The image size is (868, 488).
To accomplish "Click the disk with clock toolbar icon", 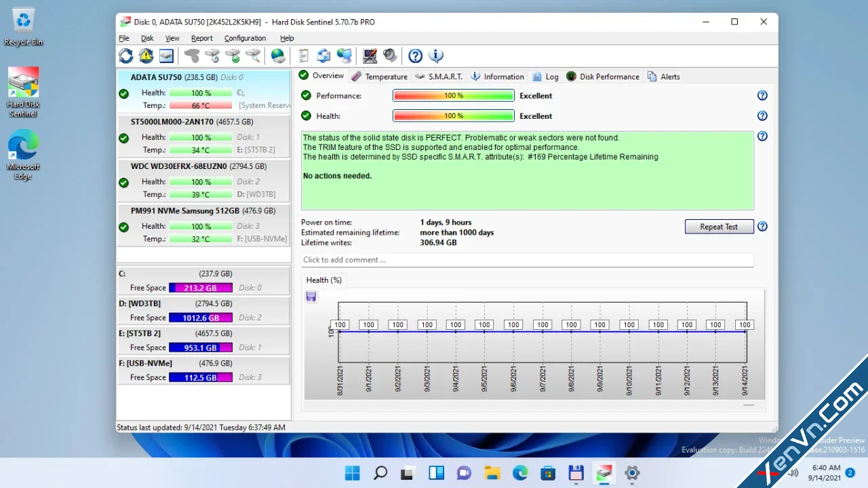I will 212,56.
